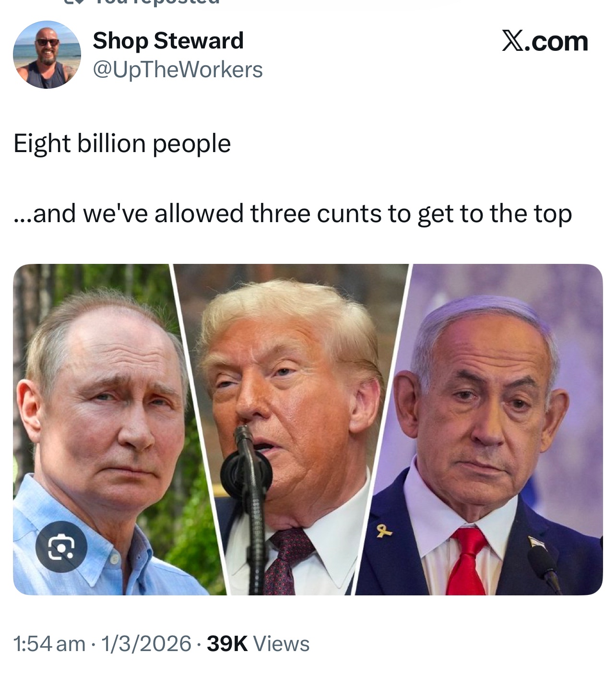The image size is (616, 676).
Task: Click the X.com logo text
Action: point(545,41)
